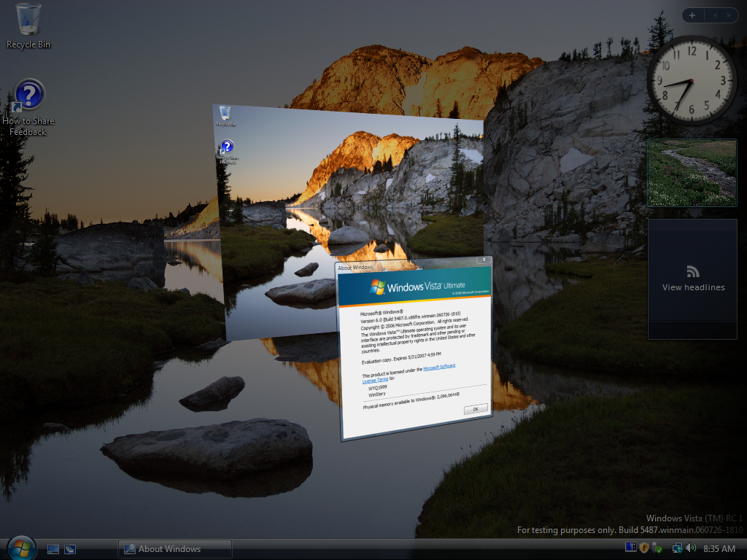Select the About Windows taskbar button
The image size is (747, 560).
pyautogui.click(x=175, y=549)
